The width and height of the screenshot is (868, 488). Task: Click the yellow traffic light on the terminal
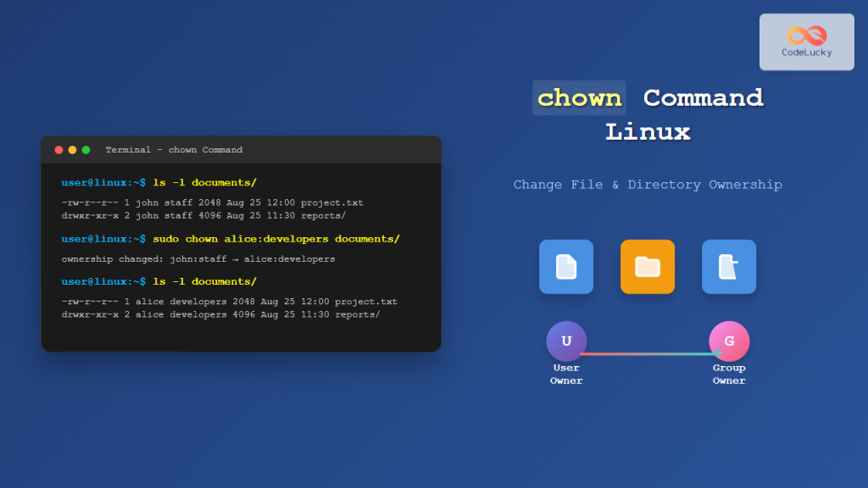point(71,149)
